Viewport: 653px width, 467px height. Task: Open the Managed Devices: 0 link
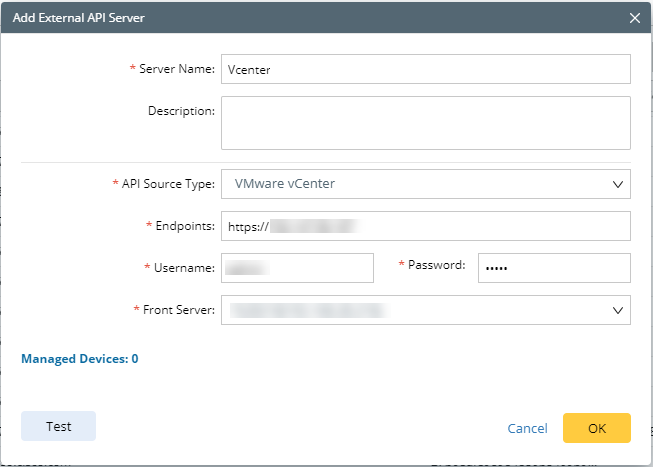79,358
